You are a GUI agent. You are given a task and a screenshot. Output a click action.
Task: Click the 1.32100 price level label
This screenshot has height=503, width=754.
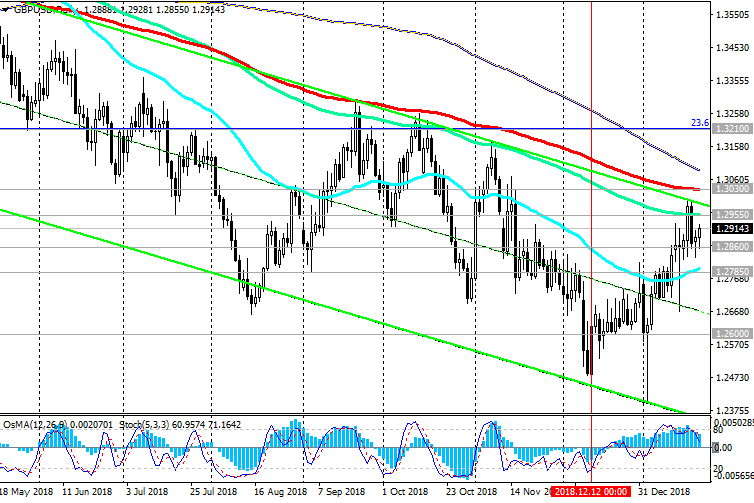pos(732,128)
